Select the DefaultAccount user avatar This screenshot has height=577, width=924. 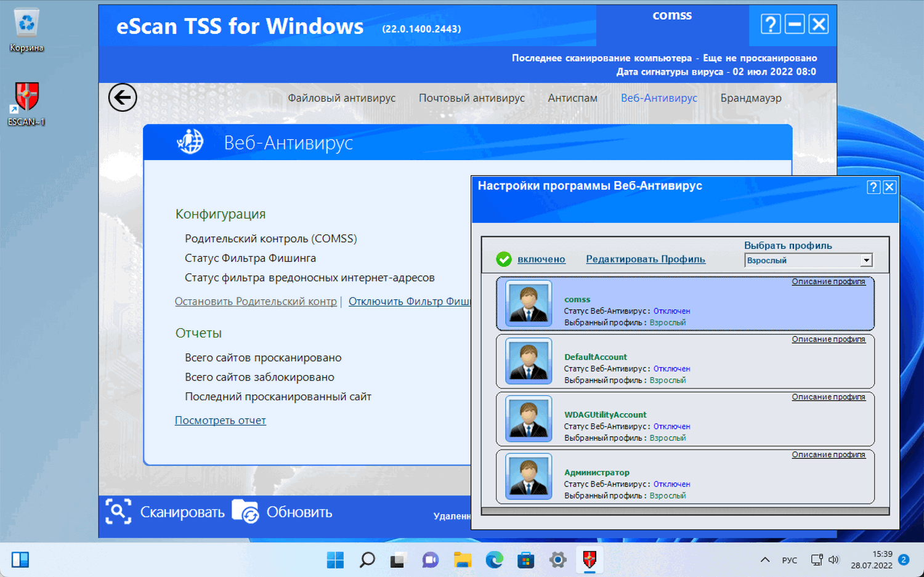(x=529, y=361)
